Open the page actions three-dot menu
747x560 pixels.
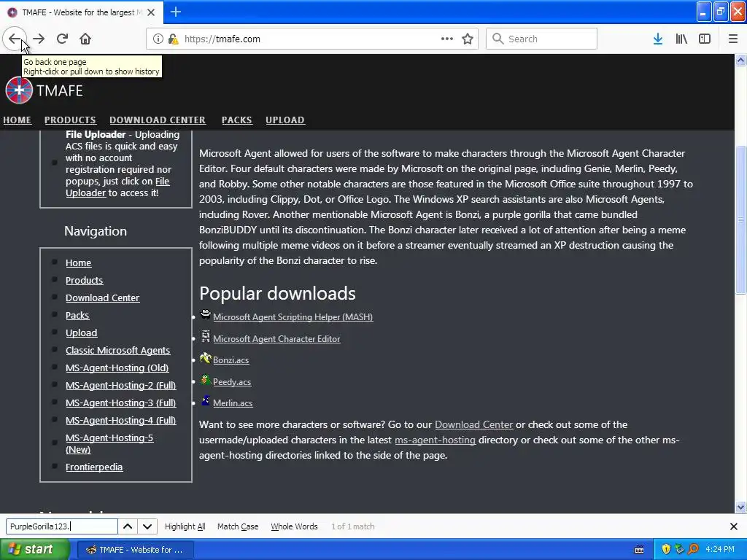pos(447,39)
